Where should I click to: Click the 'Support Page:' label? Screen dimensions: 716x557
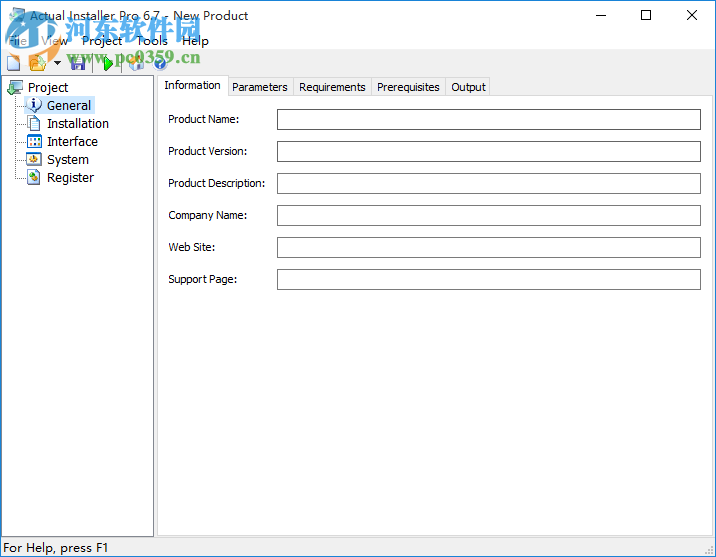pos(203,279)
